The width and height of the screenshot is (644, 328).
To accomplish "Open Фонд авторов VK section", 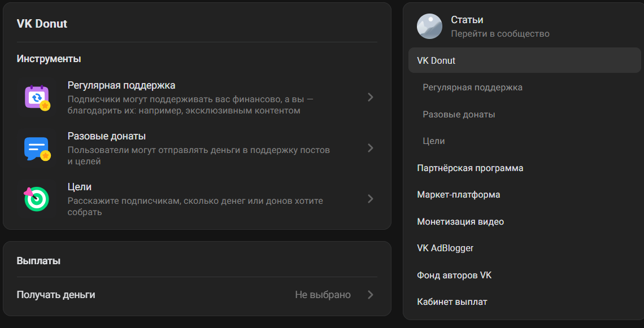I will click(x=454, y=275).
